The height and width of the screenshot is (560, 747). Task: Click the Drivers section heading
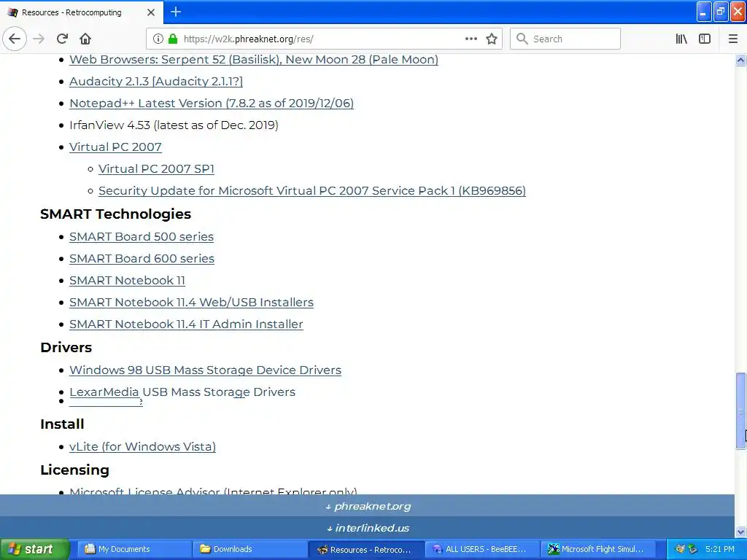(x=66, y=347)
